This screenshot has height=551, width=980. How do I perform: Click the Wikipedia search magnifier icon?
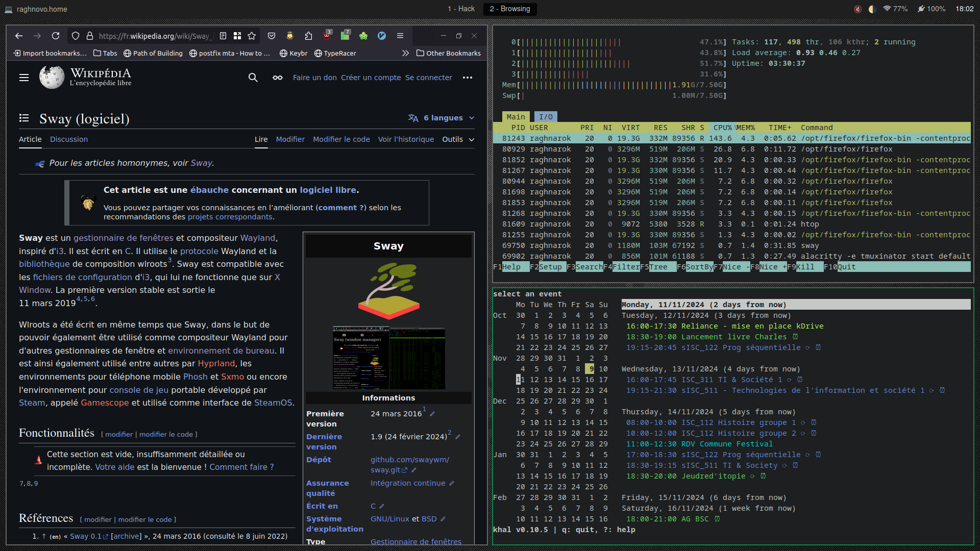(x=253, y=78)
